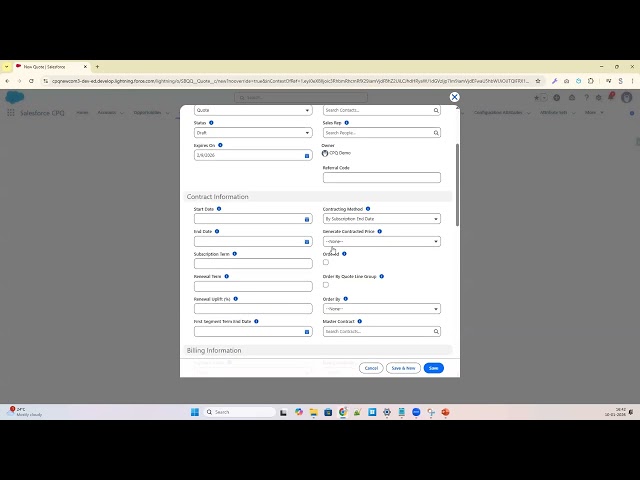Click the Search Contracts magnifier icon
Viewport: 640px width, 480px height.
[436, 331]
